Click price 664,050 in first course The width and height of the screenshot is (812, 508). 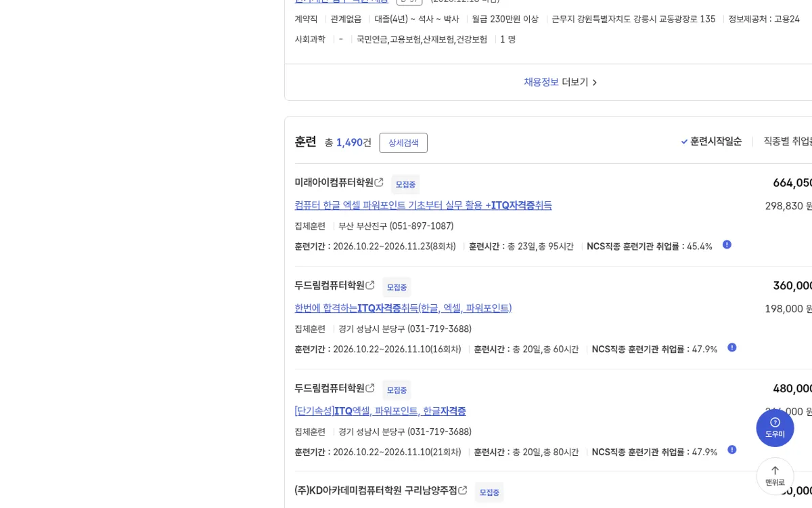point(792,183)
